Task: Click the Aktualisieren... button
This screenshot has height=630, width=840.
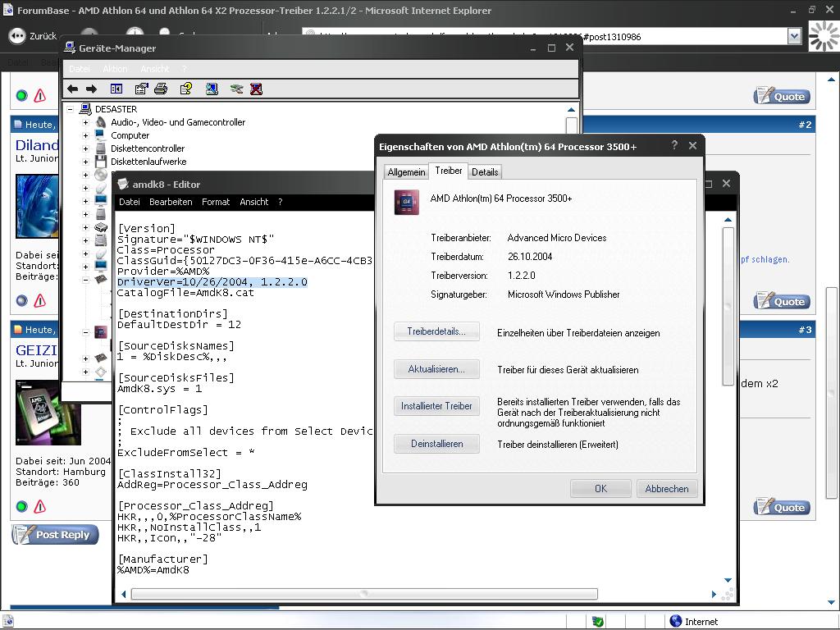Action: tap(436, 369)
